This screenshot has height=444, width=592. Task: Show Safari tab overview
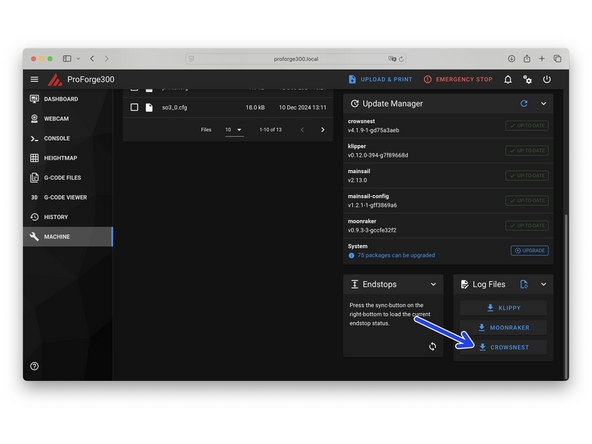pyautogui.click(x=557, y=59)
